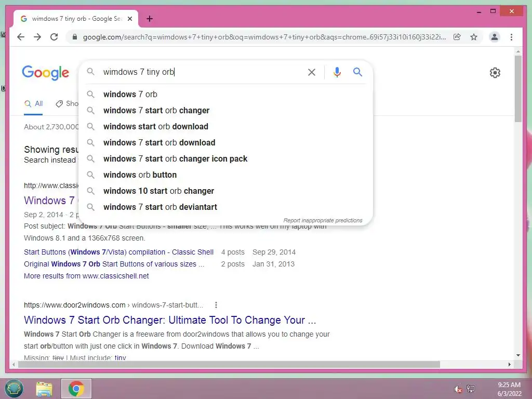532x399 pixels.
Task: Open 'Original Windows 7 Orb Start Buttons' link
Action: click(114, 264)
